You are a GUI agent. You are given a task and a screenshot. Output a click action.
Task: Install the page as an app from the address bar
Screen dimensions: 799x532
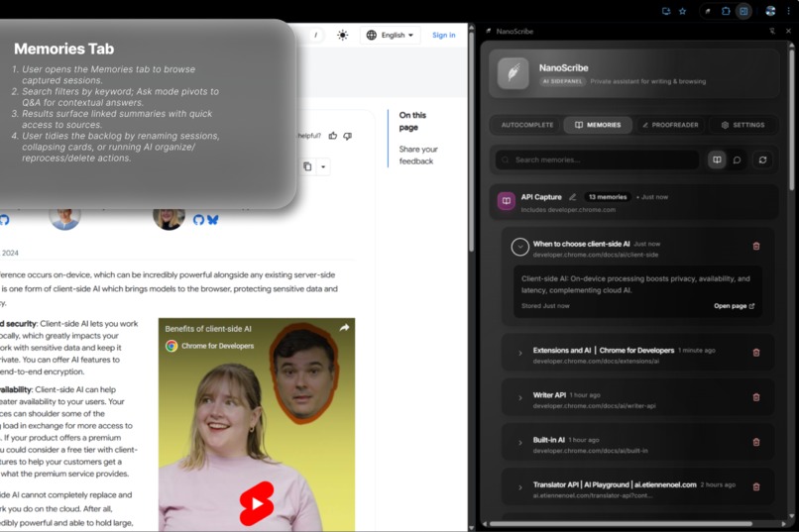click(666, 11)
